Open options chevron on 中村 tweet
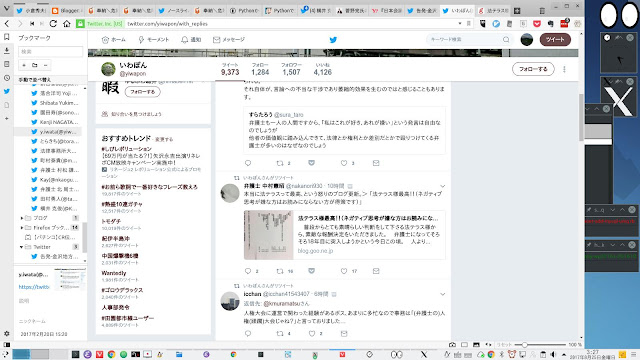The height and width of the screenshot is (360, 640). [x=442, y=186]
